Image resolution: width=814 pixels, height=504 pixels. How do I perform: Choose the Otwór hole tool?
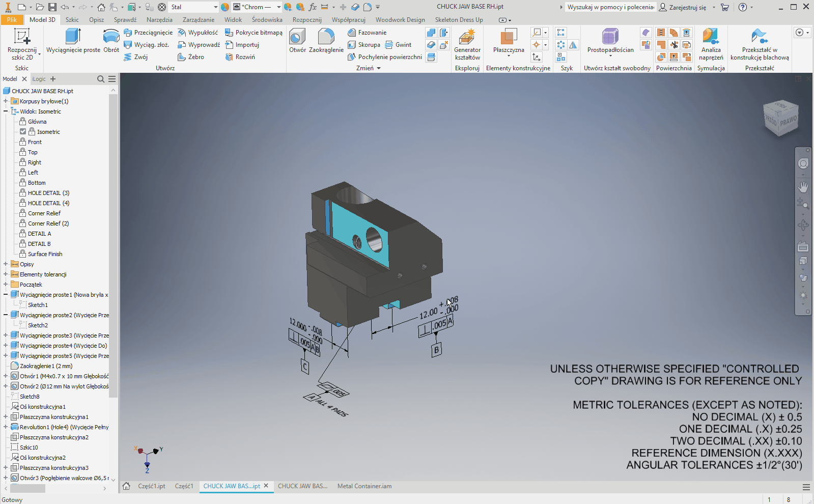click(297, 40)
